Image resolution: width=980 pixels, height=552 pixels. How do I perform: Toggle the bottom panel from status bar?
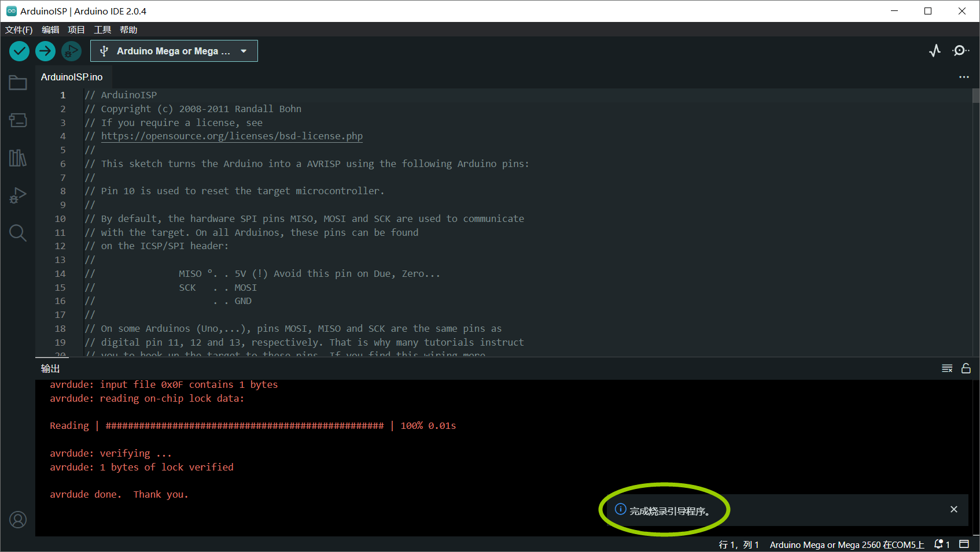point(964,544)
